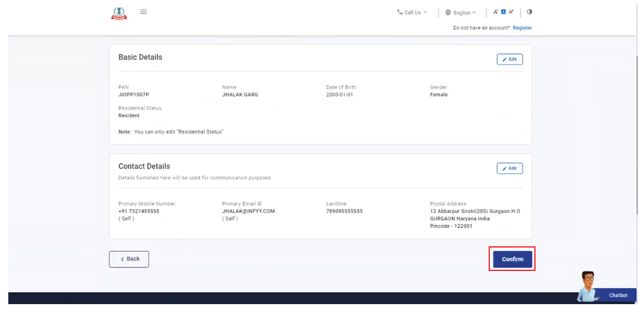Click the phone icon beside Call Us
Viewport: 644px width, 314px height.
point(400,12)
